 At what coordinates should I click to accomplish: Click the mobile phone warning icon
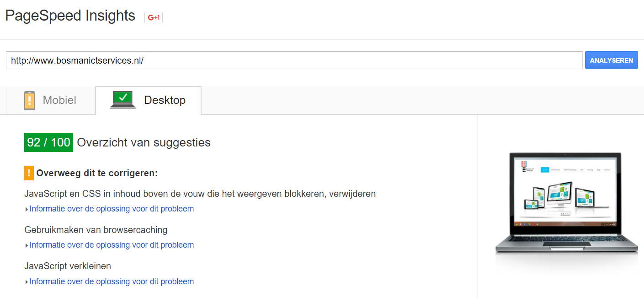[29, 100]
